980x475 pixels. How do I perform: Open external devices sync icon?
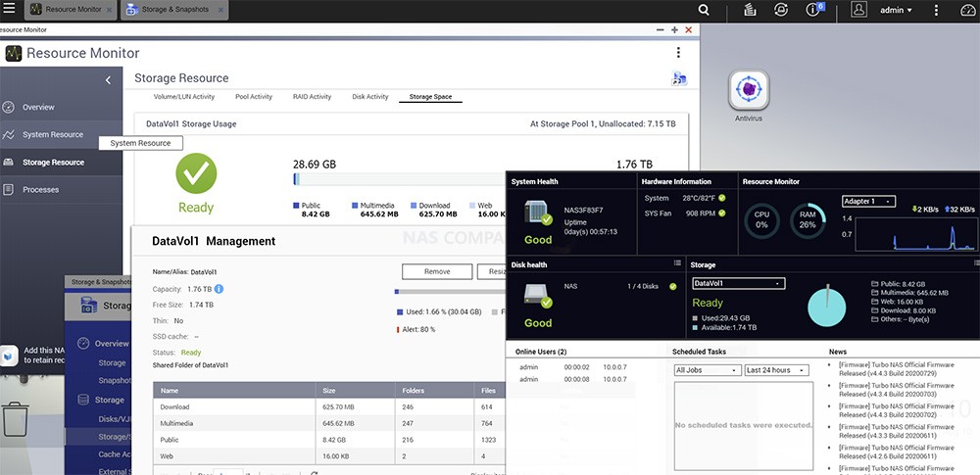781,10
